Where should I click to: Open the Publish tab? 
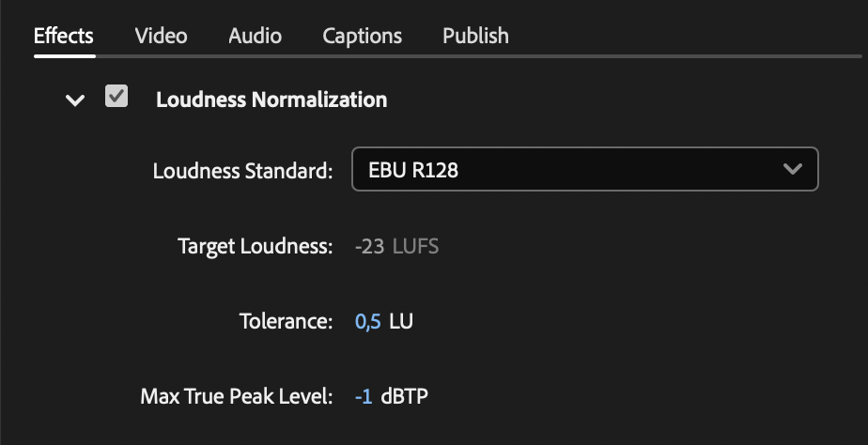pyautogui.click(x=475, y=36)
